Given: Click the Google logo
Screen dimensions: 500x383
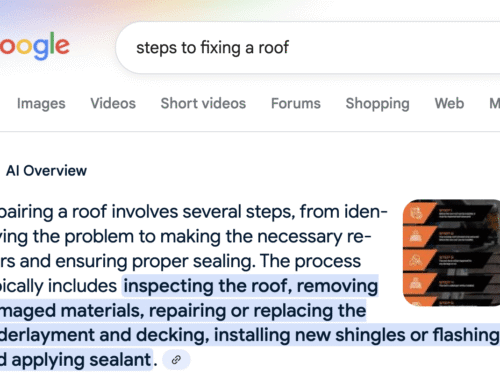Looking at the screenshot, I should tap(35, 46).
